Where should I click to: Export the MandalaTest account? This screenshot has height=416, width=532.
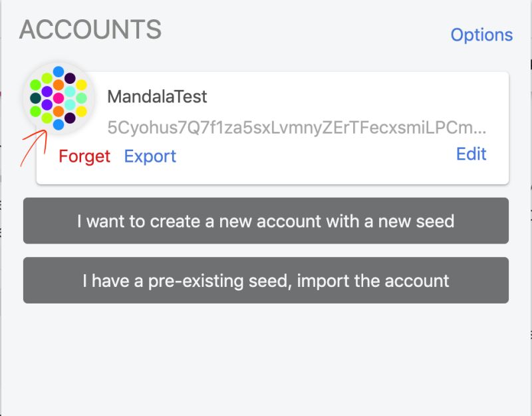pos(150,156)
